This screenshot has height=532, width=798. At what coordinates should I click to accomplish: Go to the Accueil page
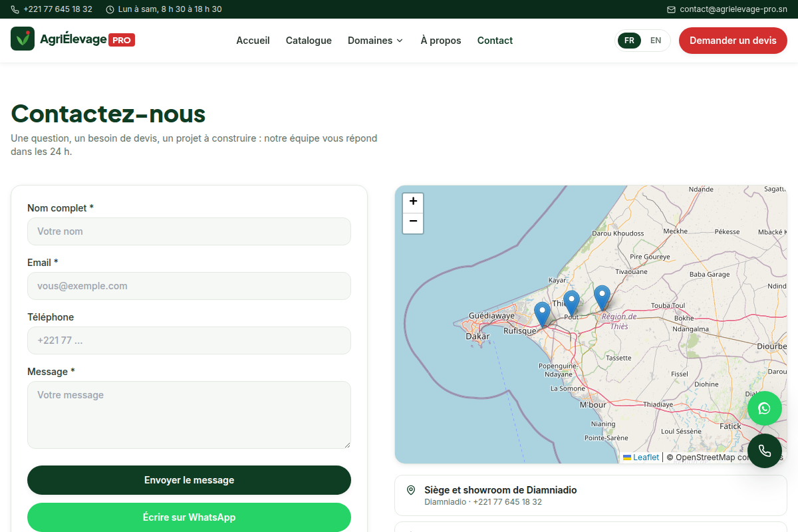(x=253, y=41)
